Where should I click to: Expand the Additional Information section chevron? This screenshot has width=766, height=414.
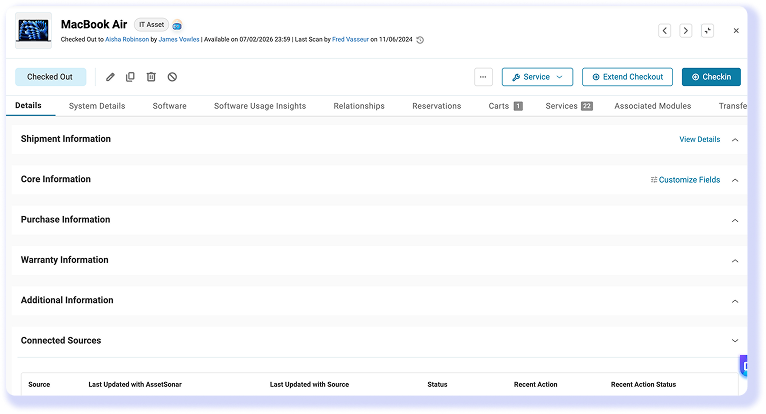(x=735, y=301)
